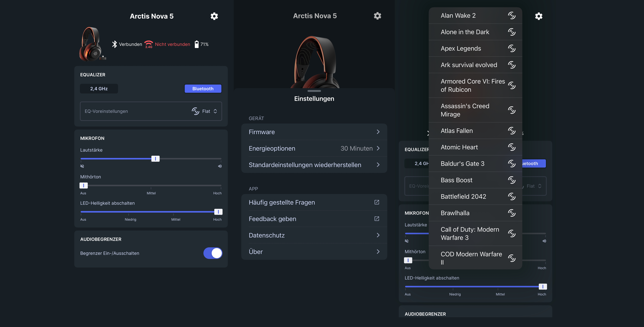Click mic volume mute icon in left panel
644x327 pixels.
coord(82,166)
